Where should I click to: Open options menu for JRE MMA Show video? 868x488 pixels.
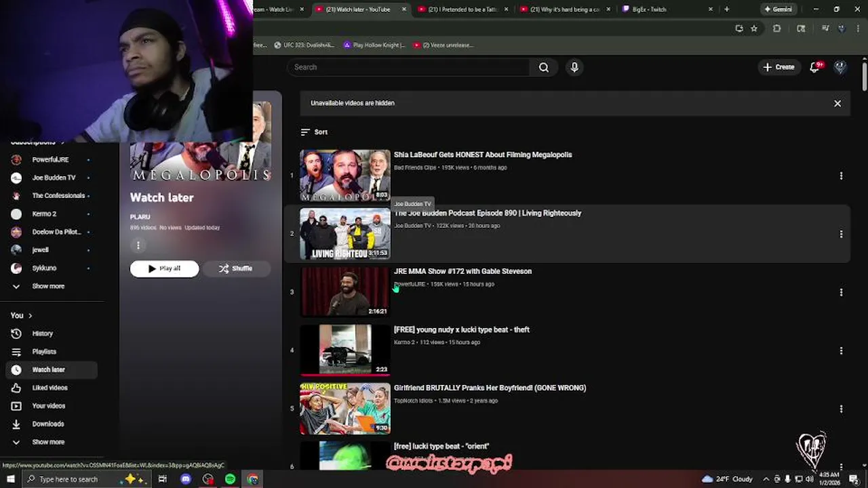(841, 292)
